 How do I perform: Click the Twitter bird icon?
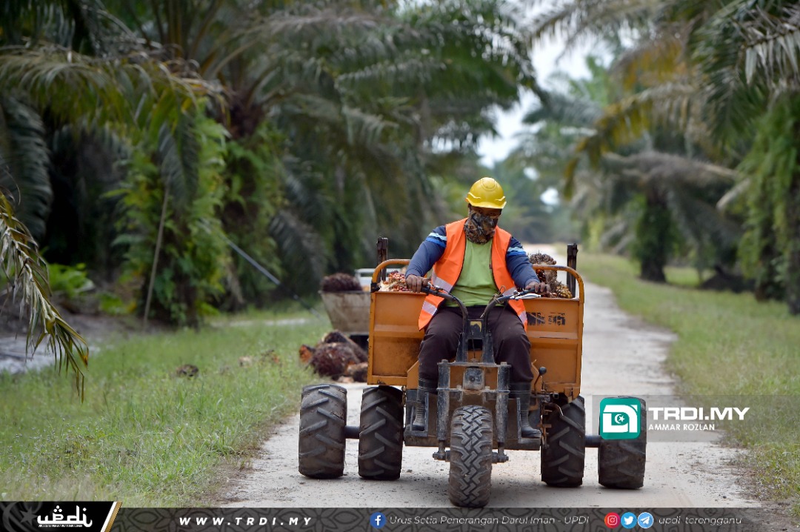point(628,520)
